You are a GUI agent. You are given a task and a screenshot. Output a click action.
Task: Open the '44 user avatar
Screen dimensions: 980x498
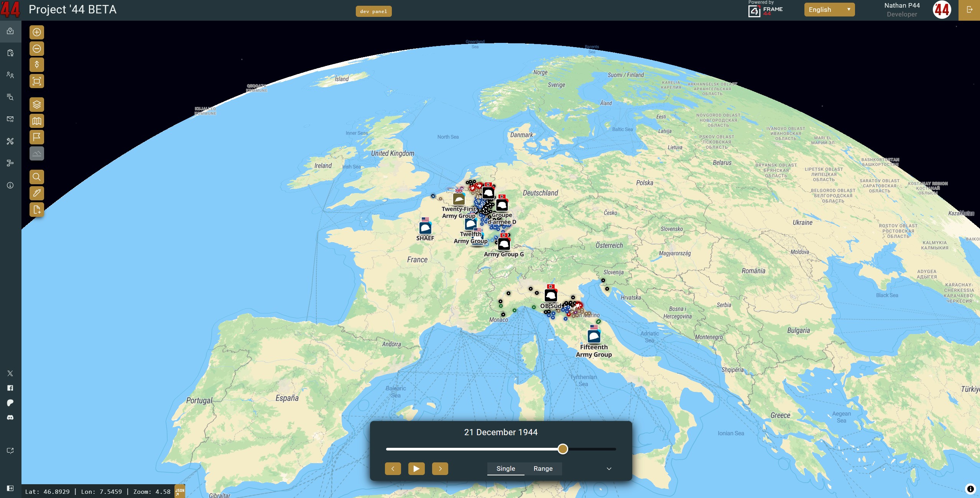click(x=942, y=10)
